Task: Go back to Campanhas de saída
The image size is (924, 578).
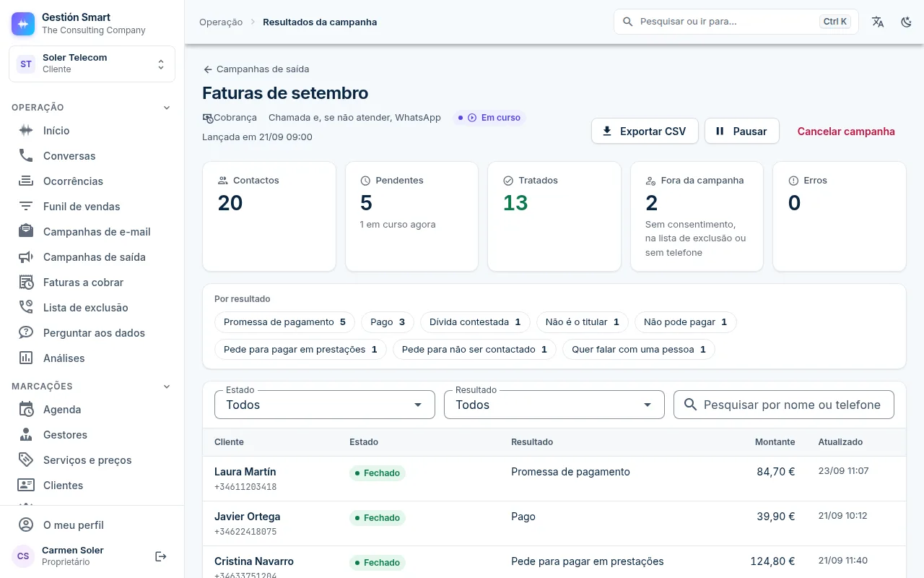Action: [256, 69]
